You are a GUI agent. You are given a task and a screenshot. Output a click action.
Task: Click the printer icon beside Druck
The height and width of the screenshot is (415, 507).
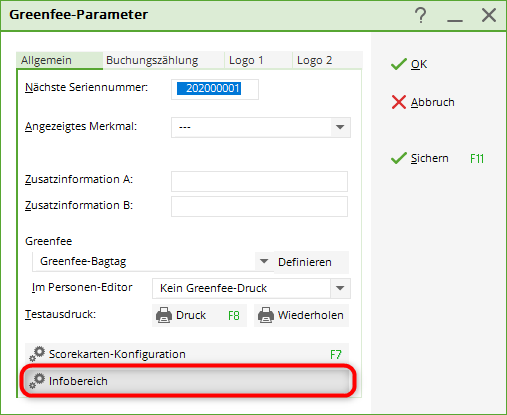(164, 315)
